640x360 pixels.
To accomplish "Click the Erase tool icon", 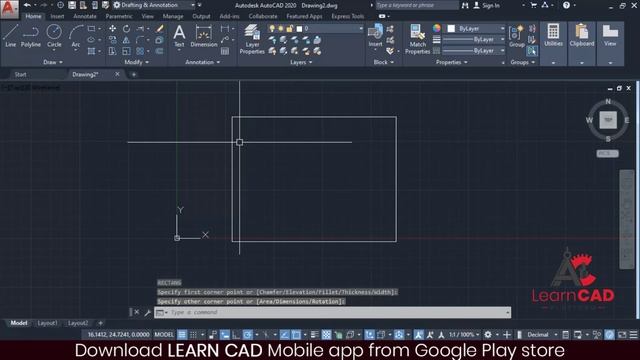I will click(x=160, y=29).
